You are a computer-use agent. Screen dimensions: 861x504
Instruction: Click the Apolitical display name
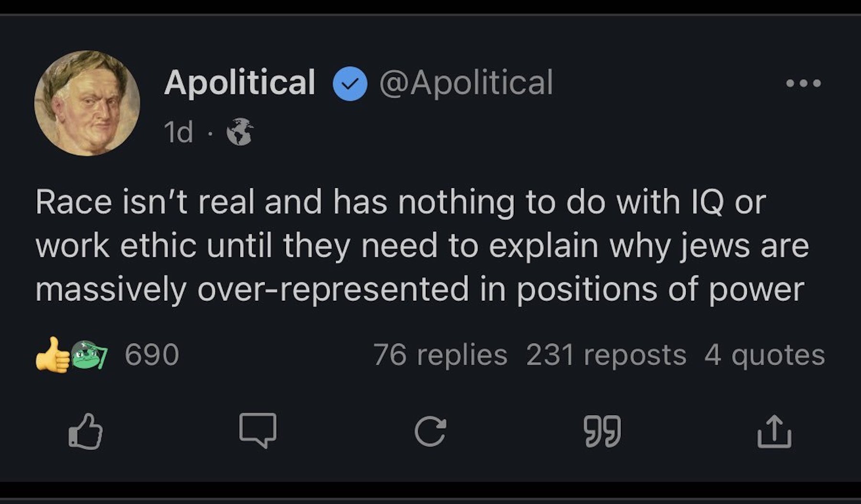(240, 83)
